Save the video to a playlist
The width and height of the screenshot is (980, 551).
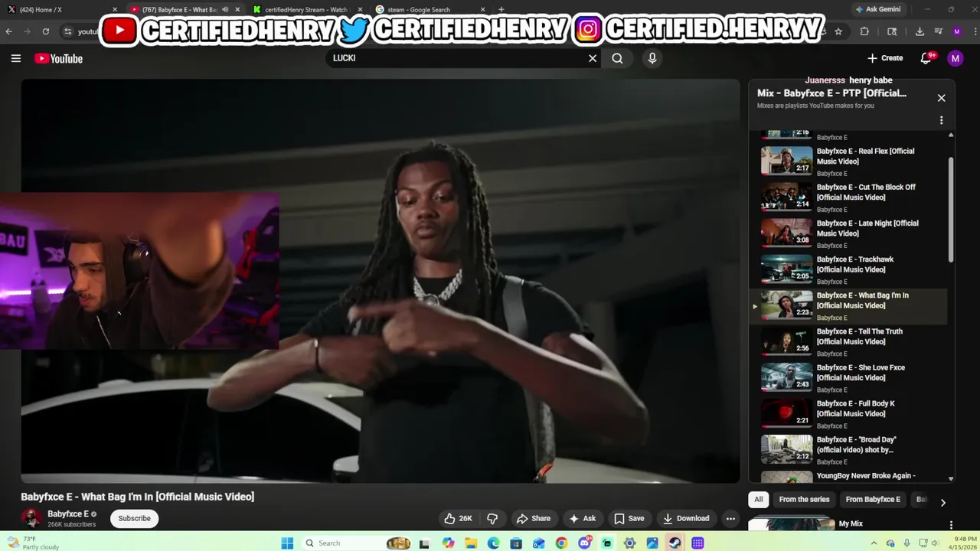click(x=629, y=518)
